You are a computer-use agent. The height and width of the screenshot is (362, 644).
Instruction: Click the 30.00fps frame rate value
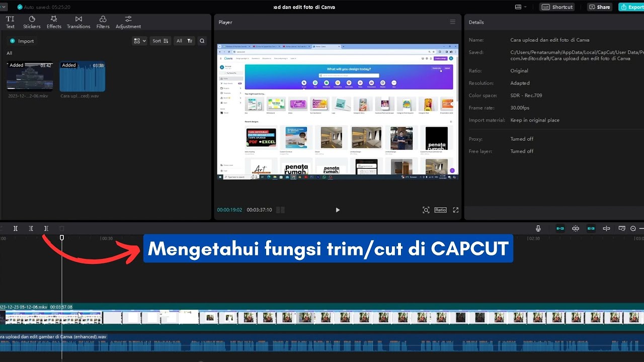520,108
